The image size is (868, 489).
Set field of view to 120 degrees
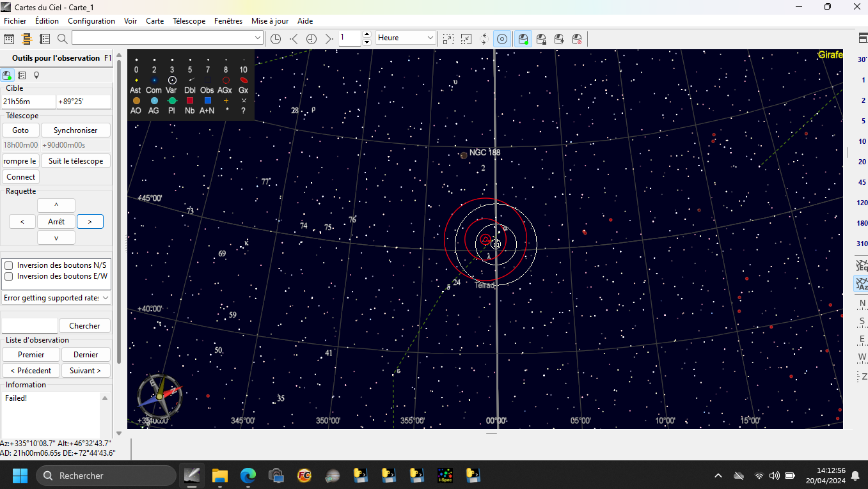(862, 203)
